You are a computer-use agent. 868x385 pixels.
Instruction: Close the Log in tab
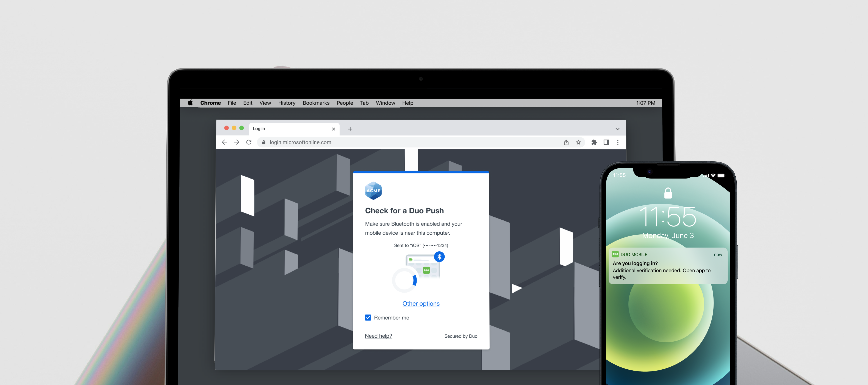[x=333, y=129]
